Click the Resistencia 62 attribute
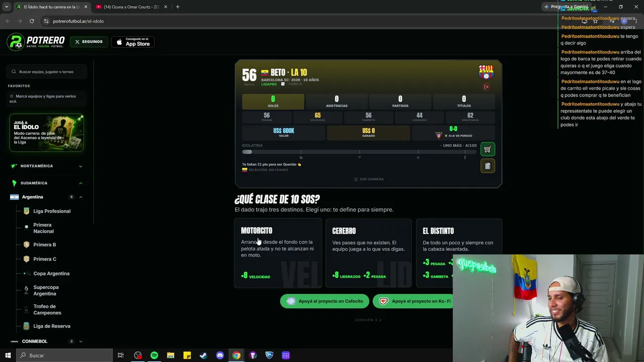Image resolution: width=644 pixels, height=362 pixels. pyautogui.click(x=470, y=117)
